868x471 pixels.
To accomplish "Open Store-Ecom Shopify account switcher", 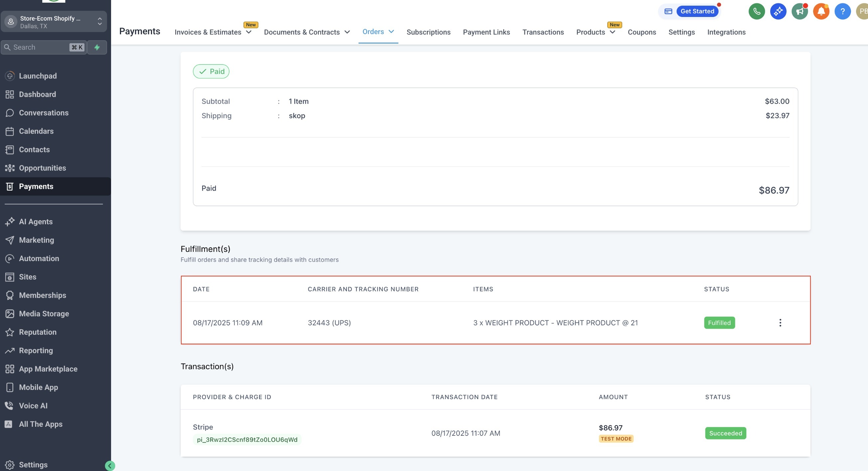I will (x=54, y=22).
